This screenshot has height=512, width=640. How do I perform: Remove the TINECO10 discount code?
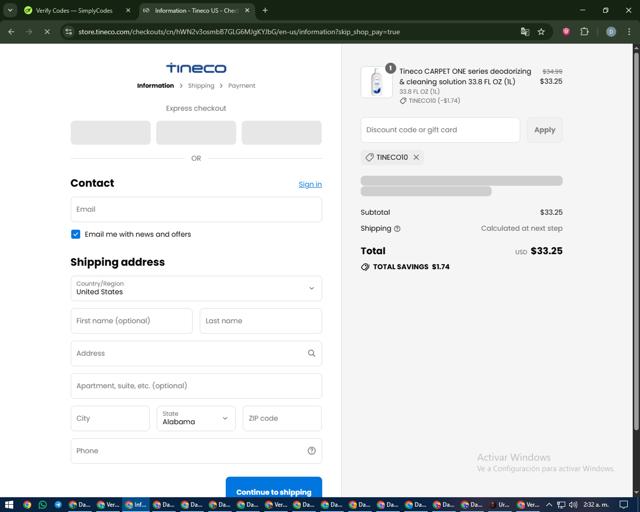coord(416,157)
